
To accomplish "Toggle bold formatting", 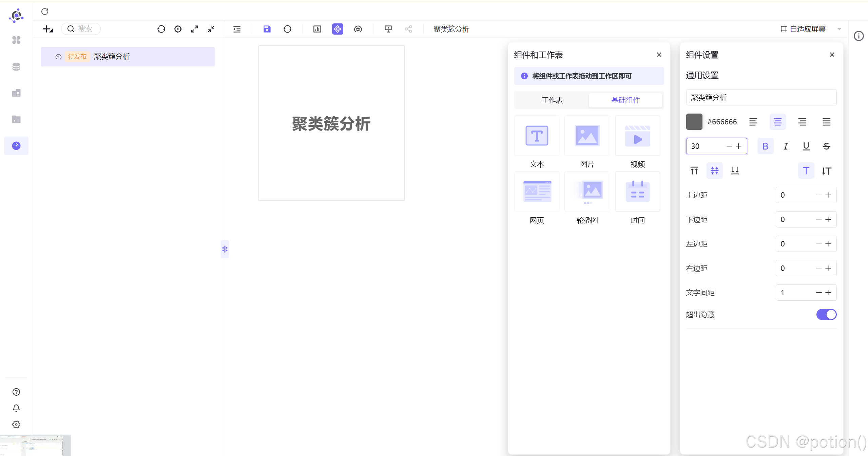I will (x=766, y=146).
